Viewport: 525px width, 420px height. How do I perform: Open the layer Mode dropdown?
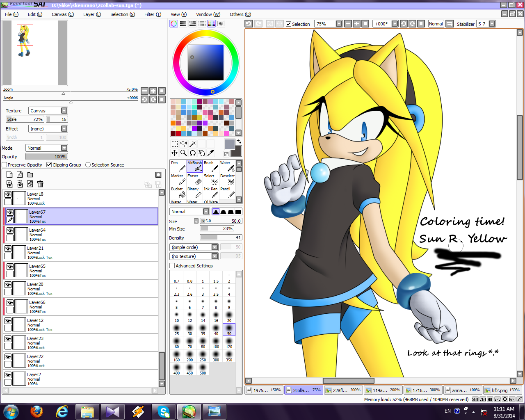pos(46,148)
